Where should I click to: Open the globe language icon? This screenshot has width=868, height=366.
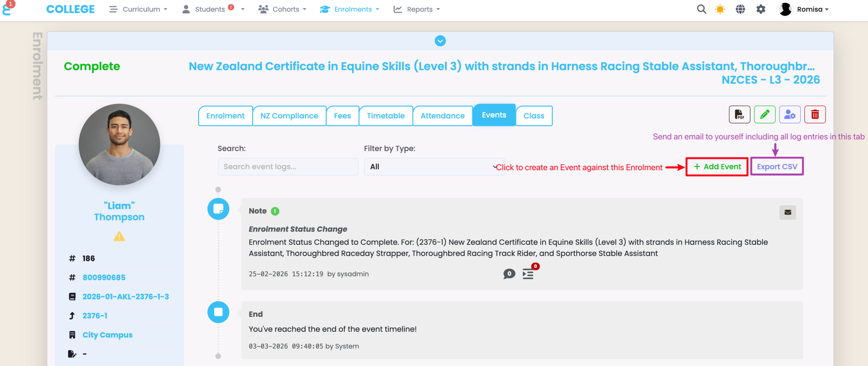tap(740, 9)
